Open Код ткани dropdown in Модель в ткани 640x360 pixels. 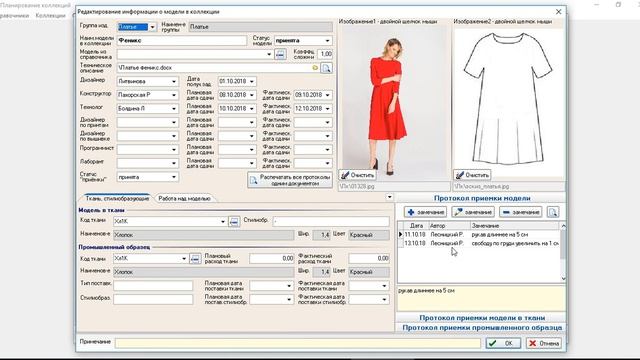pos(223,221)
